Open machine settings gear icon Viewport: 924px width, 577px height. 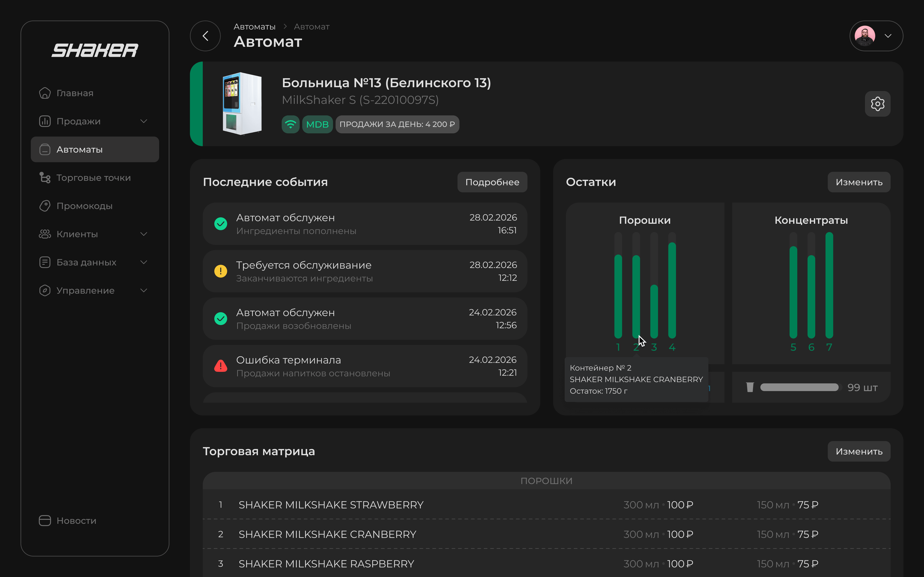[877, 104]
